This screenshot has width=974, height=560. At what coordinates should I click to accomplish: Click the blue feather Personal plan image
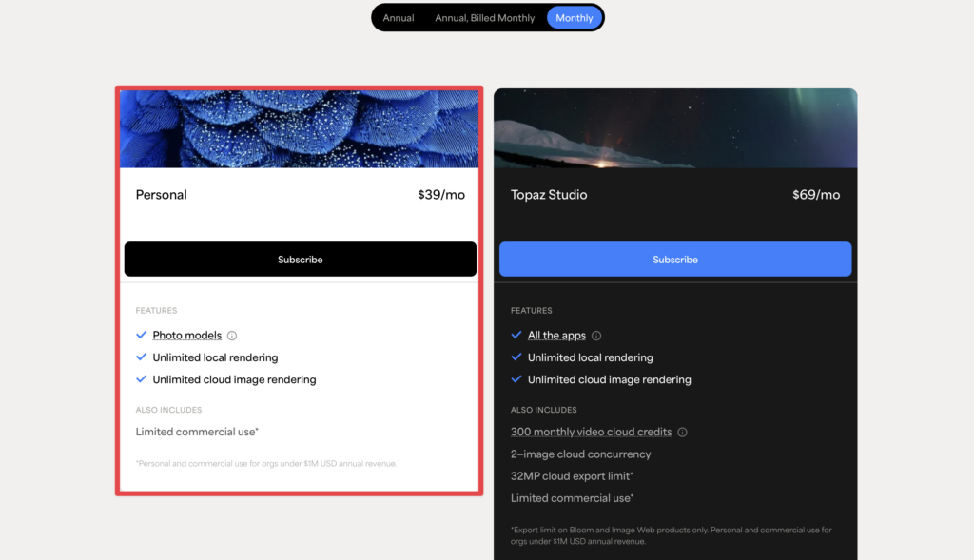[x=300, y=128]
